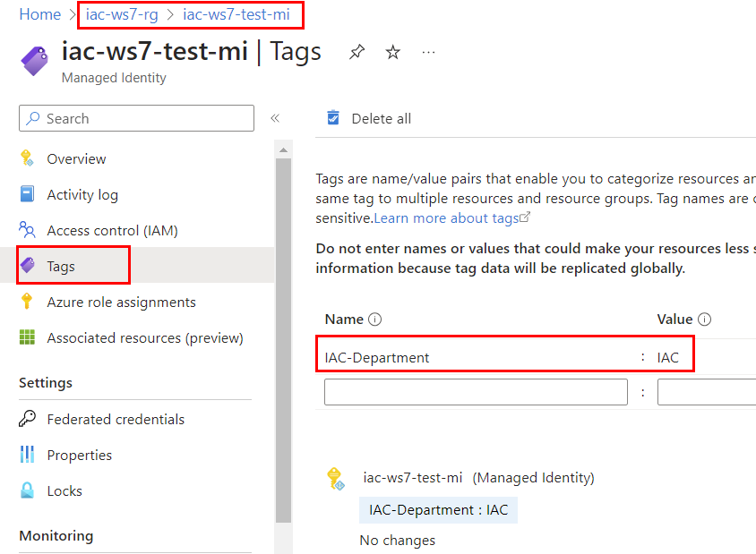Image resolution: width=756 pixels, height=554 pixels.
Task: Open the Locks settings page
Action: (64, 491)
